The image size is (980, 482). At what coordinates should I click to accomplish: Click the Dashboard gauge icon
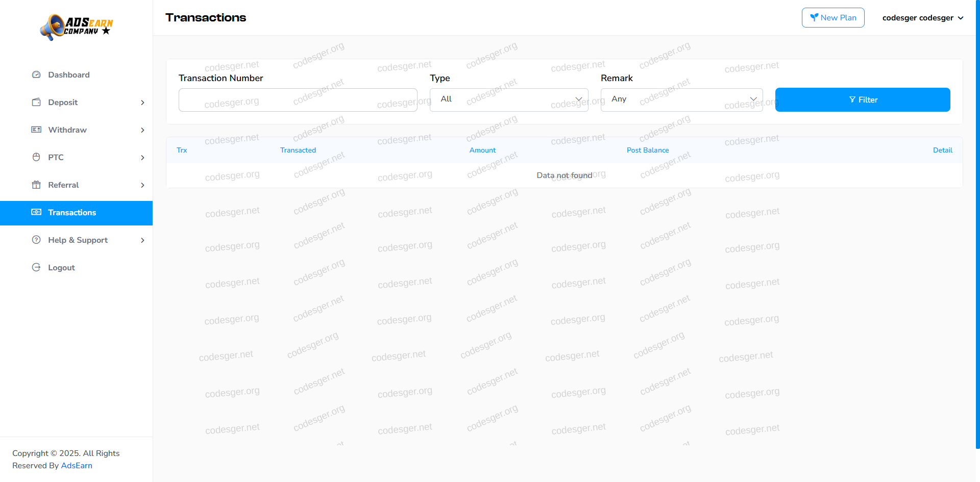pyautogui.click(x=36, y=75)
